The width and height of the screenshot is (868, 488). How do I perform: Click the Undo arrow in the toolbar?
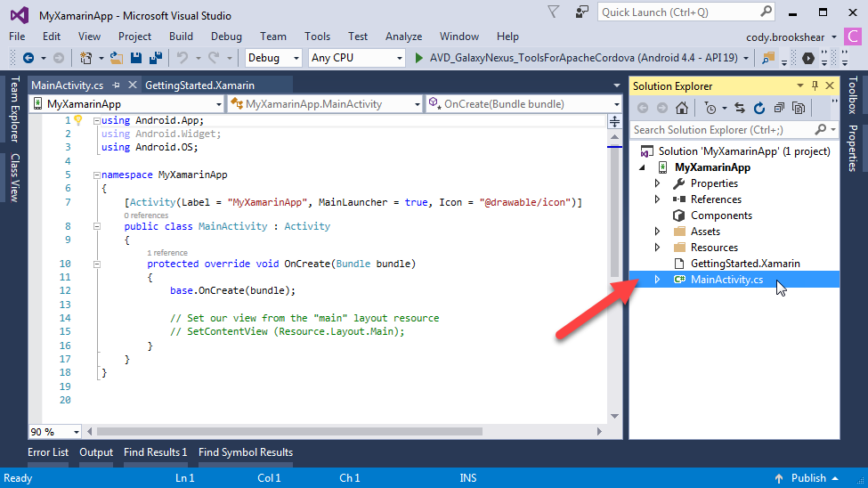pyautogui.click(x=183, y=58)
